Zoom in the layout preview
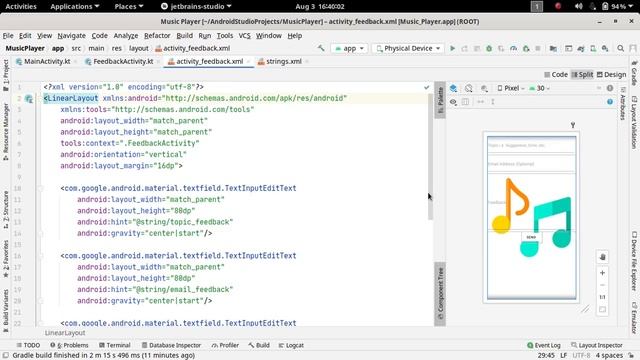Image resolution: width=640 pixels, height=360 pixels. pos(602,273)
